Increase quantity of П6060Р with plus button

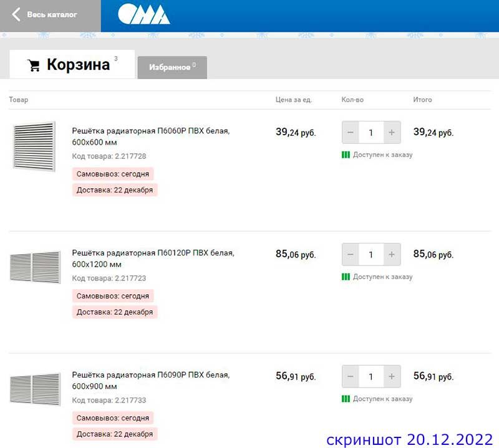[x=391, y=133]
